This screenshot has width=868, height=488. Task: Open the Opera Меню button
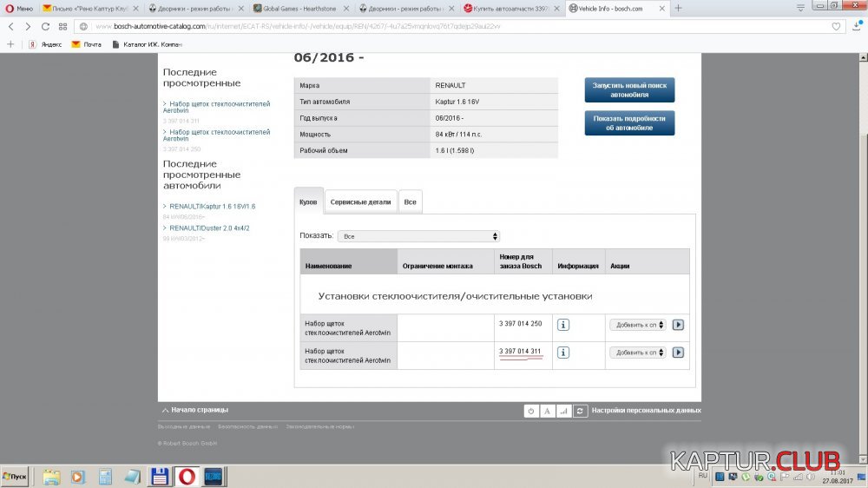point(19,9)
